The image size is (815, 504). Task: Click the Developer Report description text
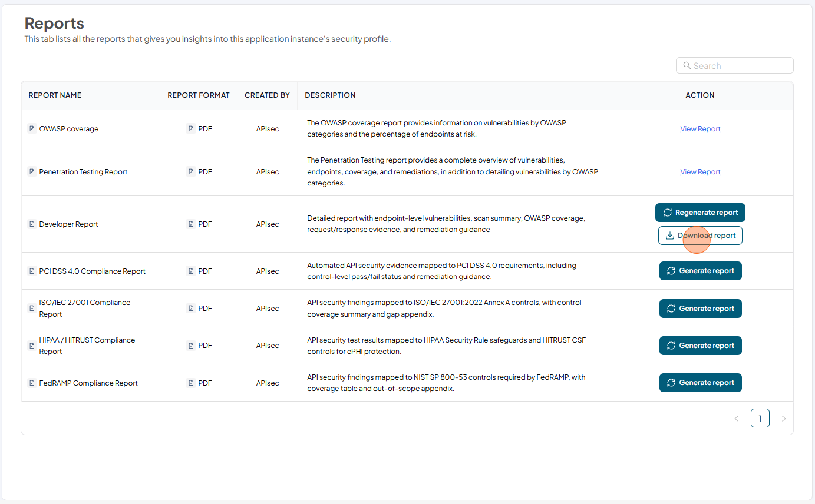pyautogui.click(x=446, y=224)
